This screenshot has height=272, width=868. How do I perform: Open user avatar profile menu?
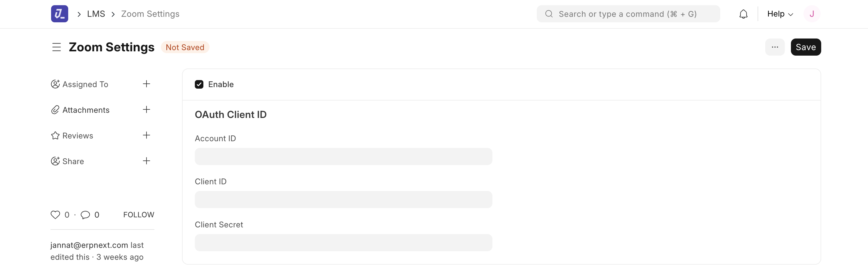pos(812,14)
